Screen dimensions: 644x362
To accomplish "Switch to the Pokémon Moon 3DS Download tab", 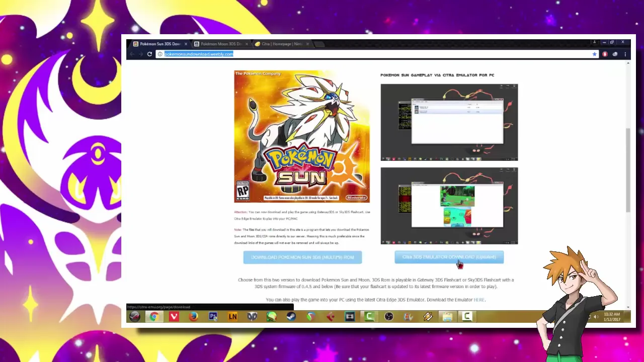I will tap(220, 44).
